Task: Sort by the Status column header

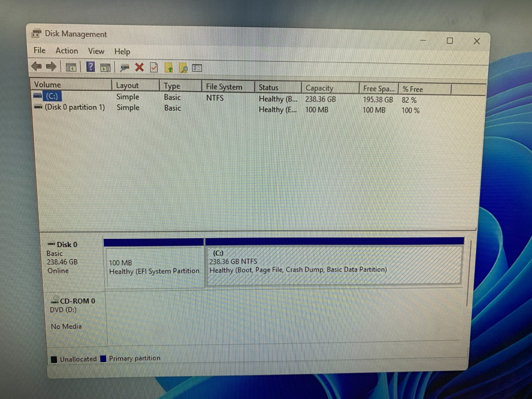Action: pyautogui.click(x=278, y=87)
